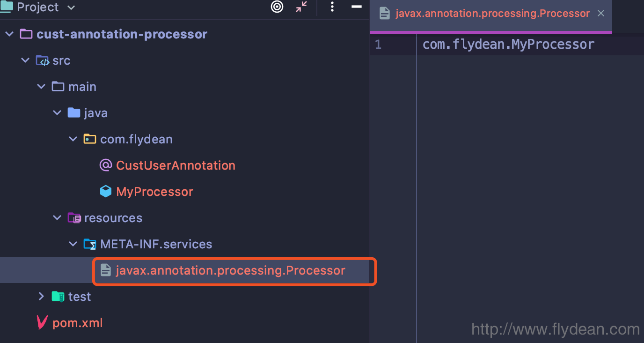Select the MyProcessor class file
The height and width of the screenshot is (343, 644).
point(154,192)
